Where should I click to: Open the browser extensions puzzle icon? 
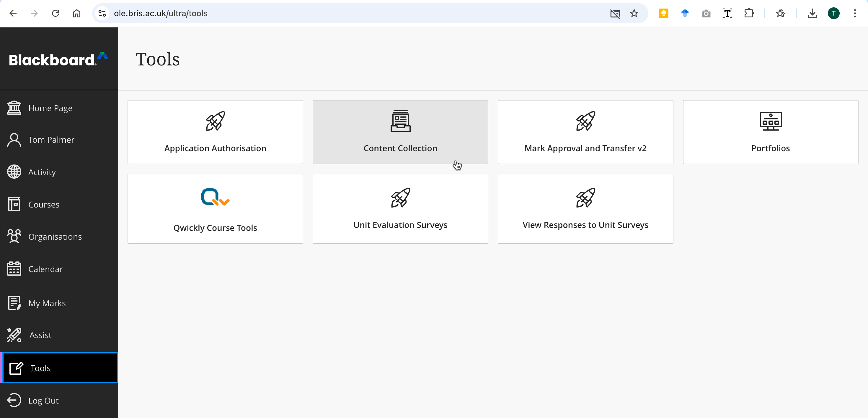point(748,14)
